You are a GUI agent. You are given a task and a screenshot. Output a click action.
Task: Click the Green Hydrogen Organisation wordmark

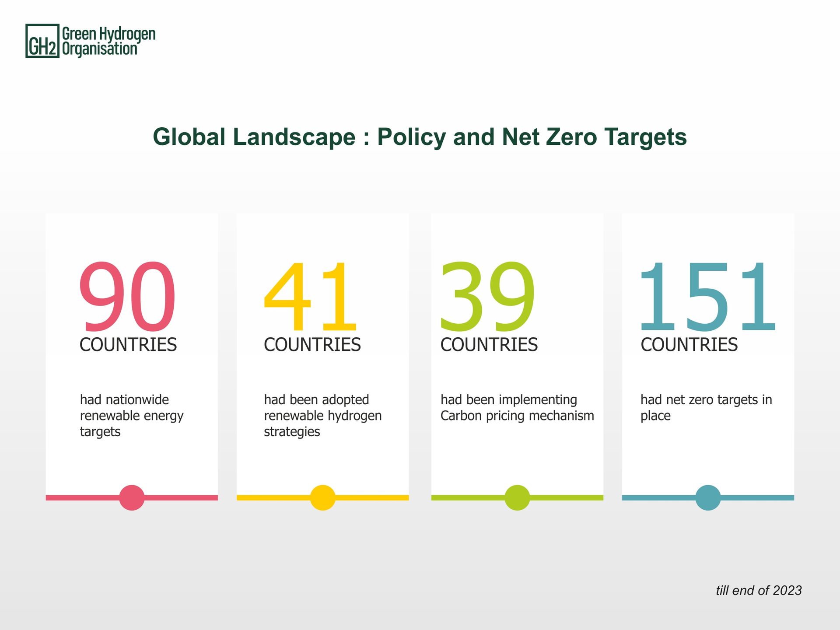[108, 41]
